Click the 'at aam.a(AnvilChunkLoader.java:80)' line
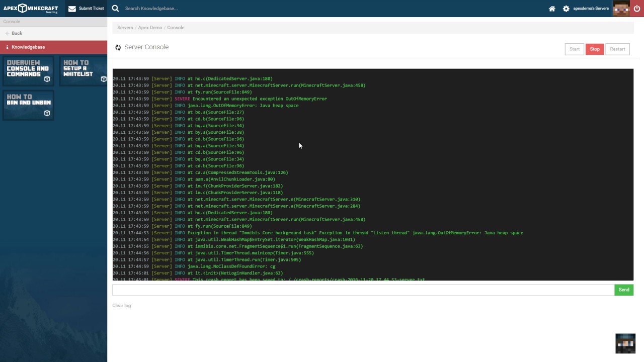Viewport: 644px width, 362px height. 194,179
